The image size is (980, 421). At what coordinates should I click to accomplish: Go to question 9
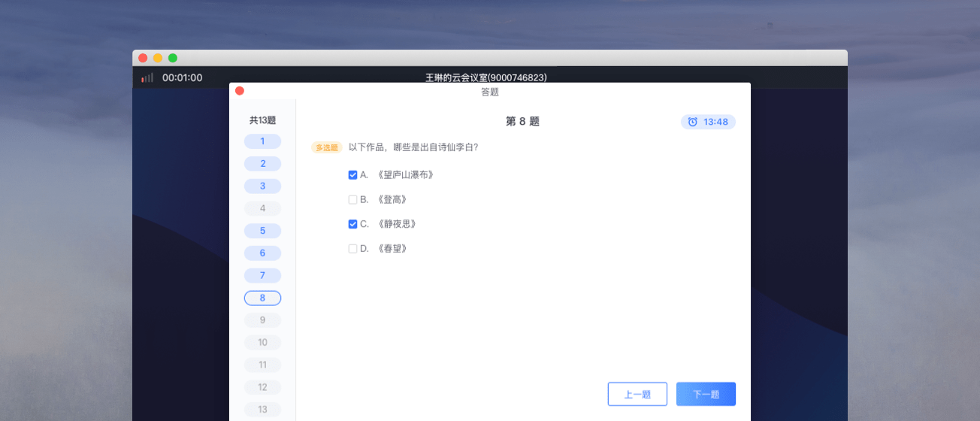pyautogui.click(x=262, y=320)
